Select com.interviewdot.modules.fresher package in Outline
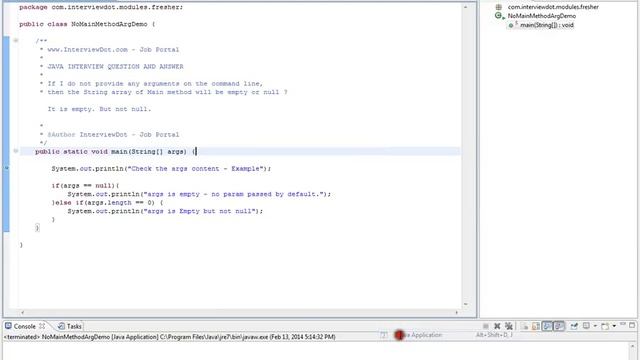 (x=553, y=7)
